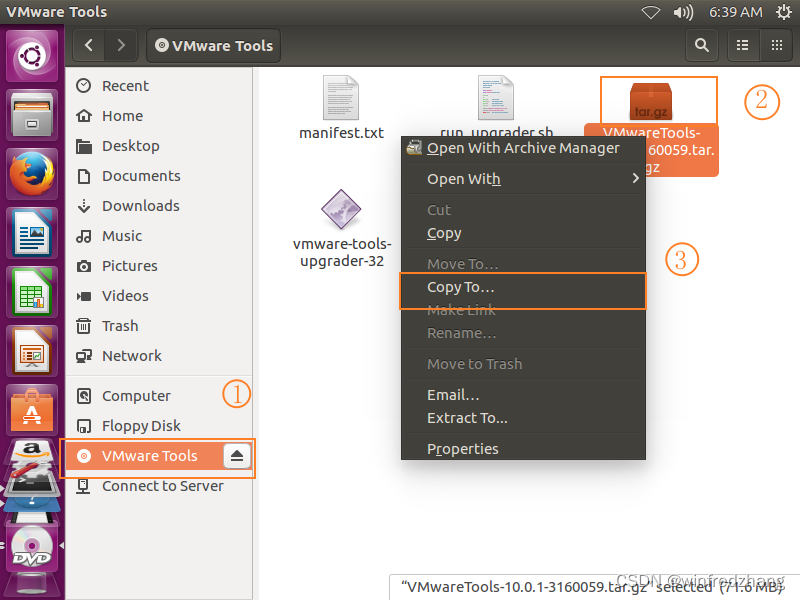Click Move to Trash menu entry
This screenshot has width=800, height=600.
[523, 364]
